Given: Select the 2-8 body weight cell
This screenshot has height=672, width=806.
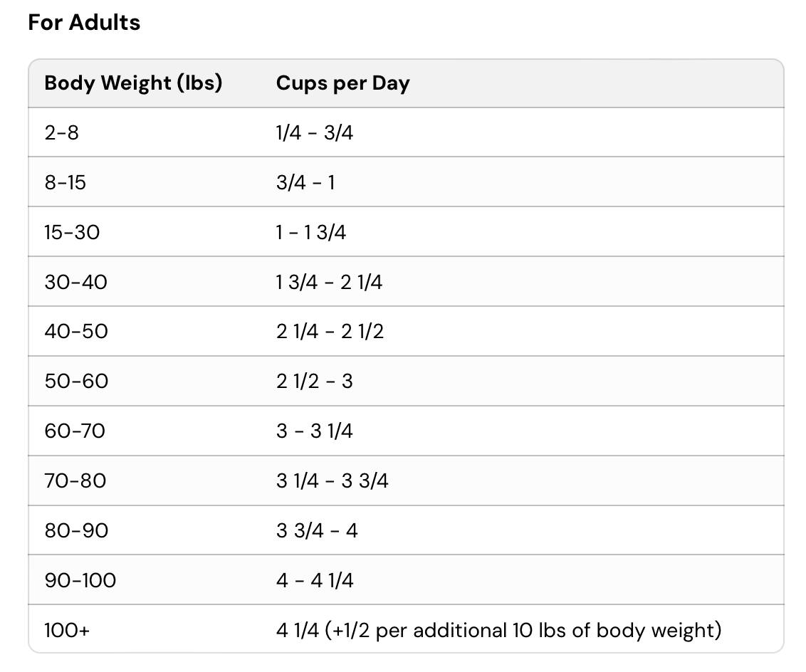Looking at the screenshot, I should pyautogui.click(x=62, y=132).
